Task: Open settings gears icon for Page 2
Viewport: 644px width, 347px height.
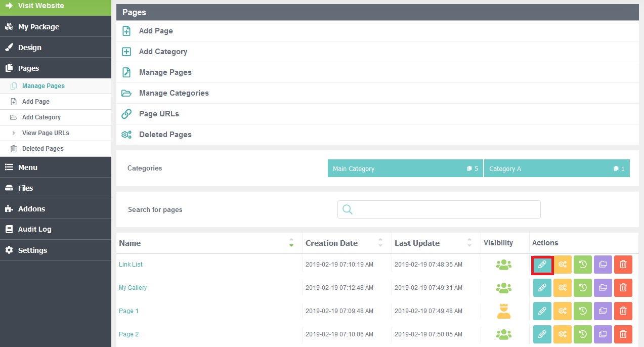Action: click(562, 334)
